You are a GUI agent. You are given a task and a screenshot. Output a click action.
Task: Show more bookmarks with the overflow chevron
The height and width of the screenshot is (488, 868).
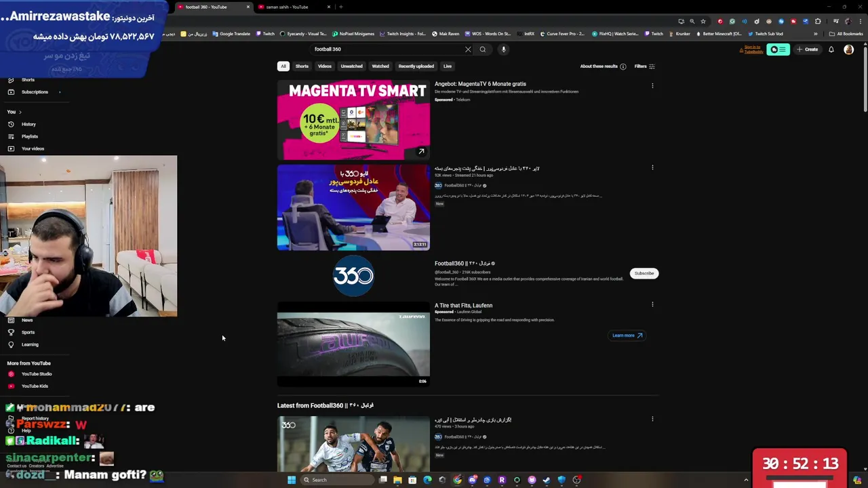816,34
